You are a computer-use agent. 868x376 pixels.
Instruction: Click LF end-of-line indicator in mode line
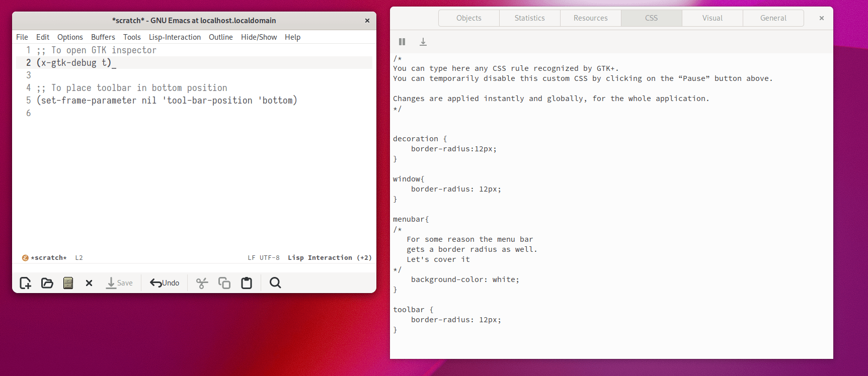point(252,258)
